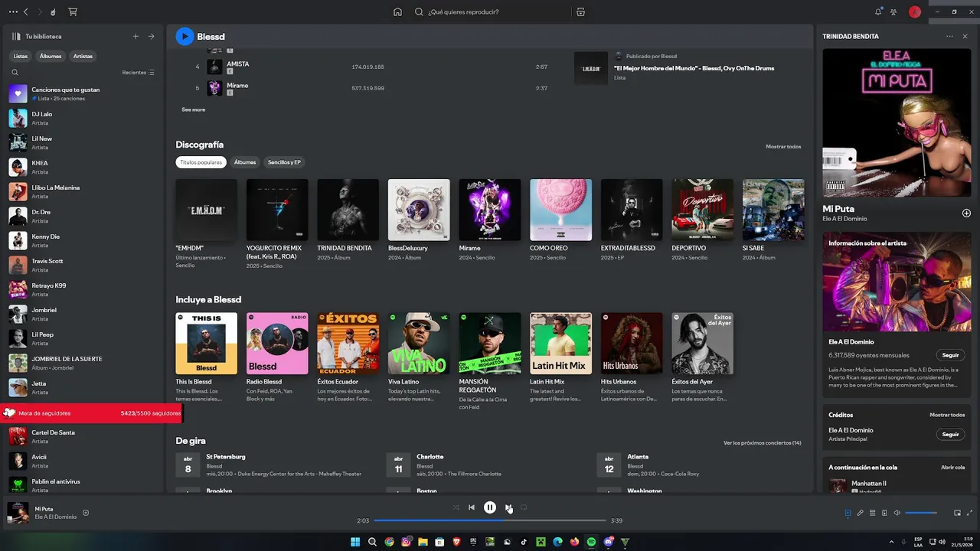Open Canciones que te gustan playlist
This screenshot has width=980, height=551.
pos(83,93)
